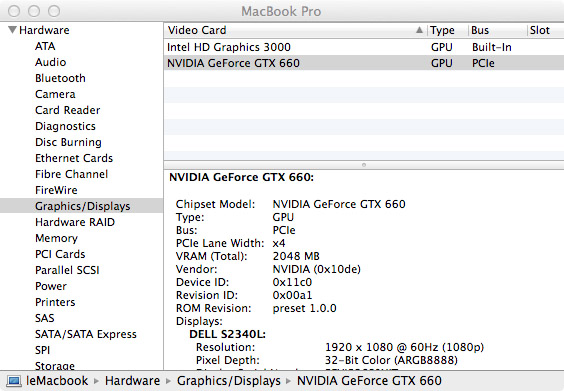
Task: Open Bluetooth hardware section
Action: (60, 78)
